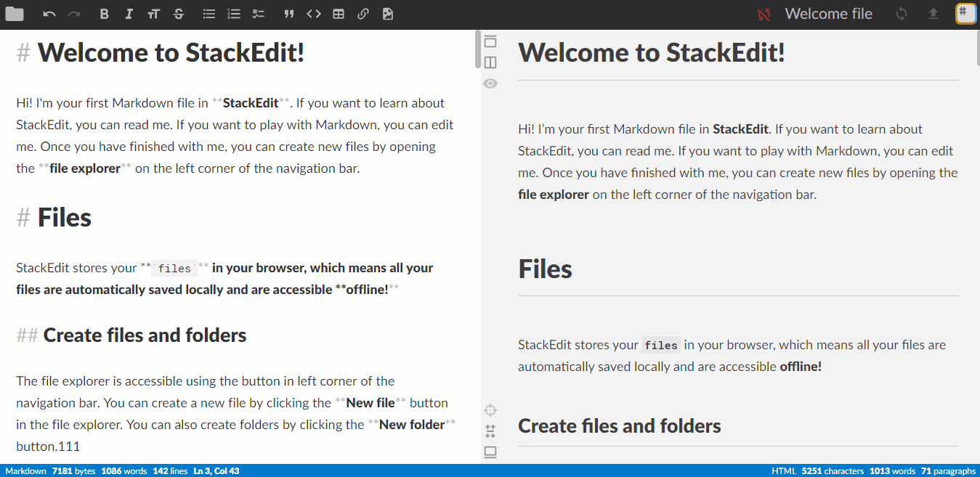Click '1086 words' in the status bar
The height and width of the screenshot is (477, 980).
[124, 471]
